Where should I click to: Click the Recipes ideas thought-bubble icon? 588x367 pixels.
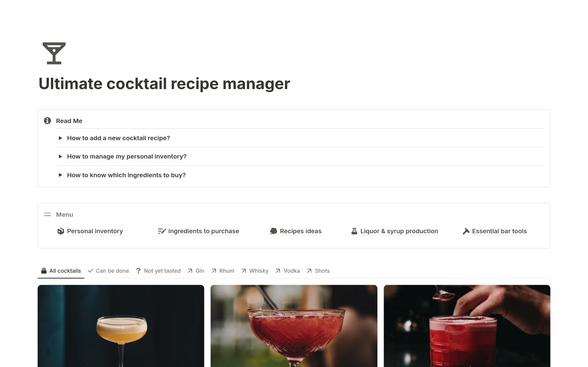[x=273, y=231]
